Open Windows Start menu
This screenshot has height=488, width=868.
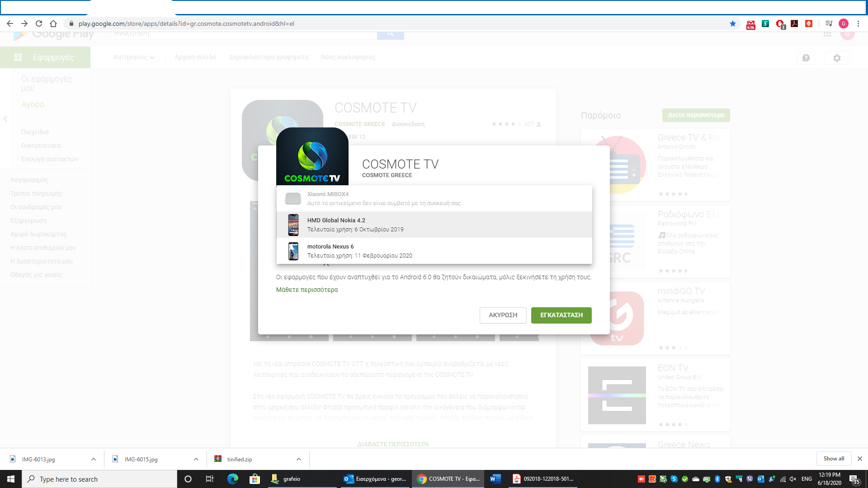11,479
